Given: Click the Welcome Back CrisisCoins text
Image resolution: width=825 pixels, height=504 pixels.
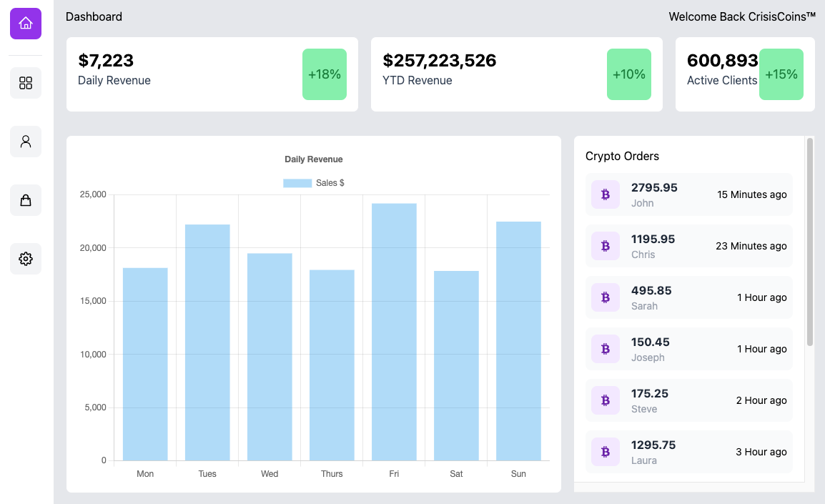Looking at the screenshot, I should tap(742, 16).
